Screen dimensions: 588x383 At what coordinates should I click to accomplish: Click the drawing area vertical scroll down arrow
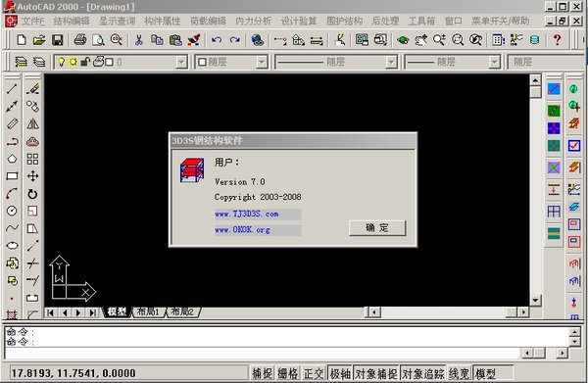535,300
